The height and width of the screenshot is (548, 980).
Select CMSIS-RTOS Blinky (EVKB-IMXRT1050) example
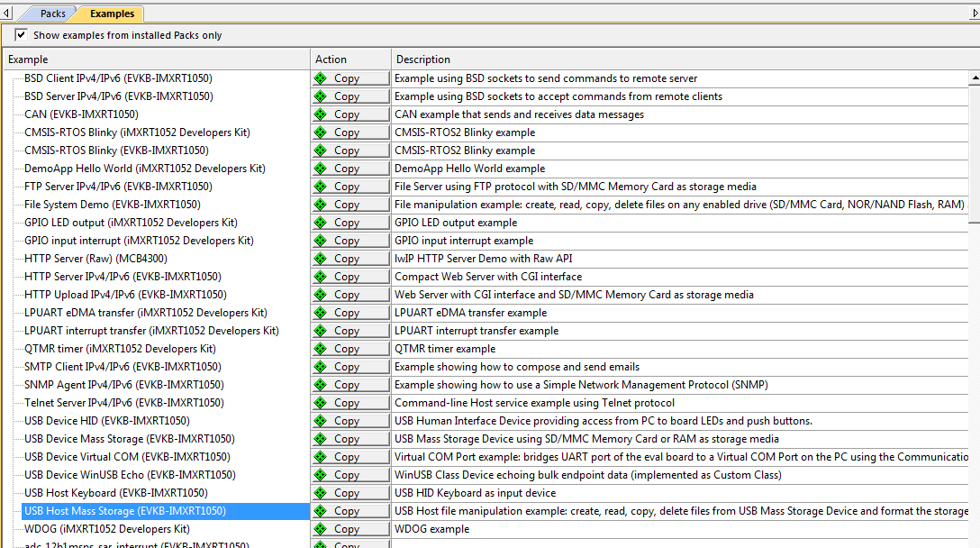pyautogui.click(x=116, y=151)
